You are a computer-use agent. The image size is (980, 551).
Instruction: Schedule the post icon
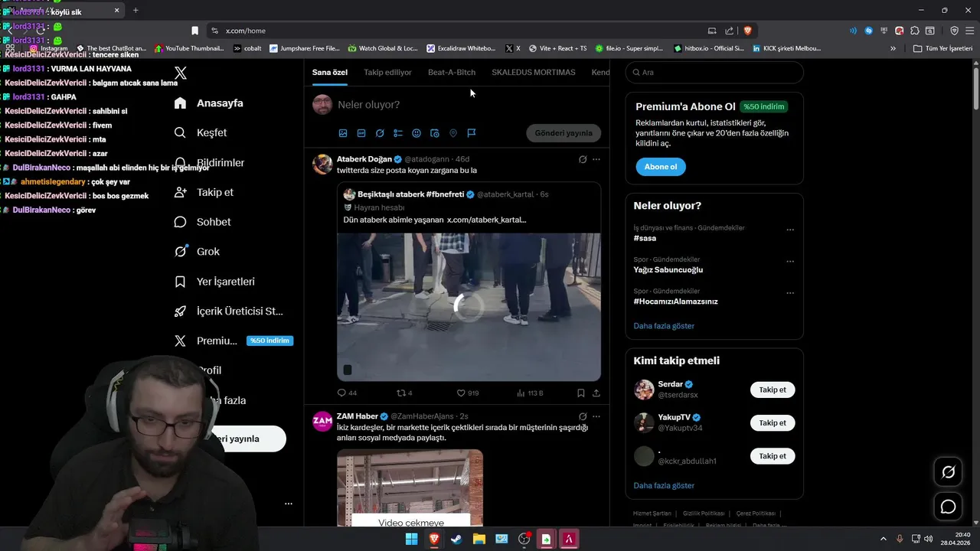[x=435, y=133]
